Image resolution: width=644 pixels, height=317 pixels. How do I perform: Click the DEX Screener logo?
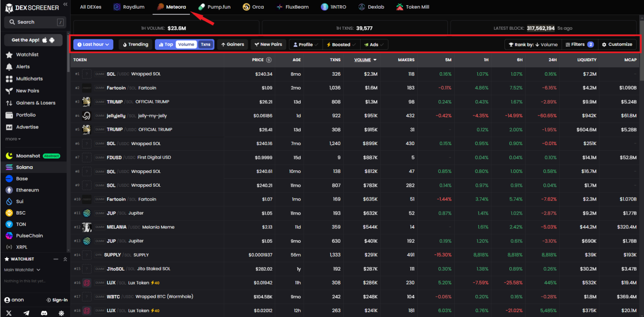(x=32, y=8)
